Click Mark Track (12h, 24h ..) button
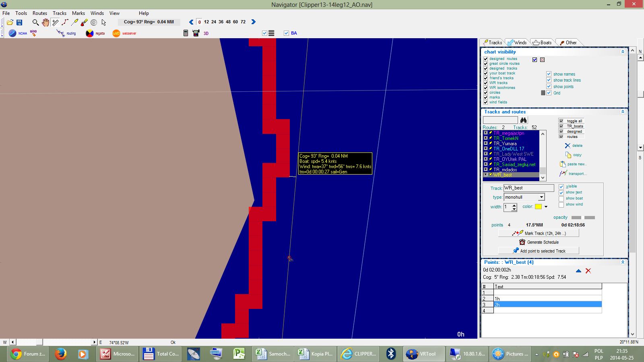The image size is (644, 362). 539,233
